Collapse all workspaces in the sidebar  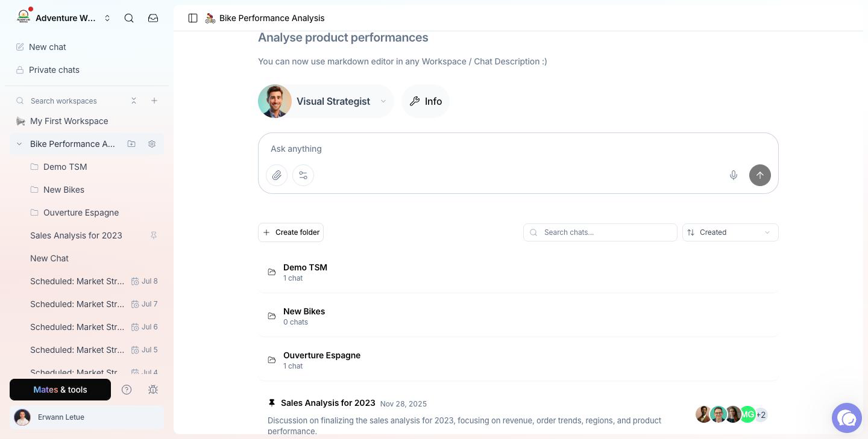(x=134, y=101)
